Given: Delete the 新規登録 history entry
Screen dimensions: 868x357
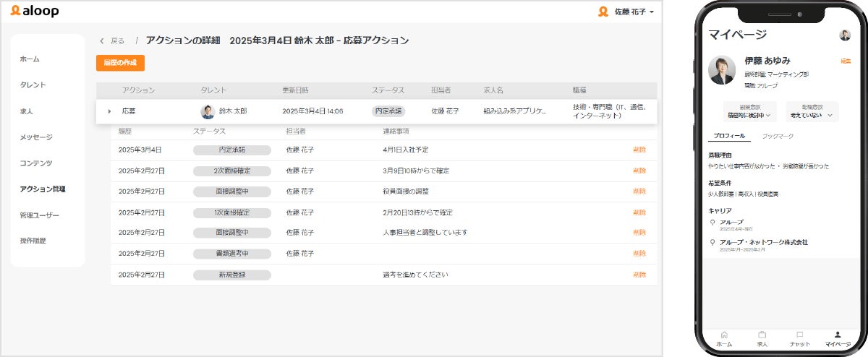Looking at the screenshot, I should click(639, 275).
